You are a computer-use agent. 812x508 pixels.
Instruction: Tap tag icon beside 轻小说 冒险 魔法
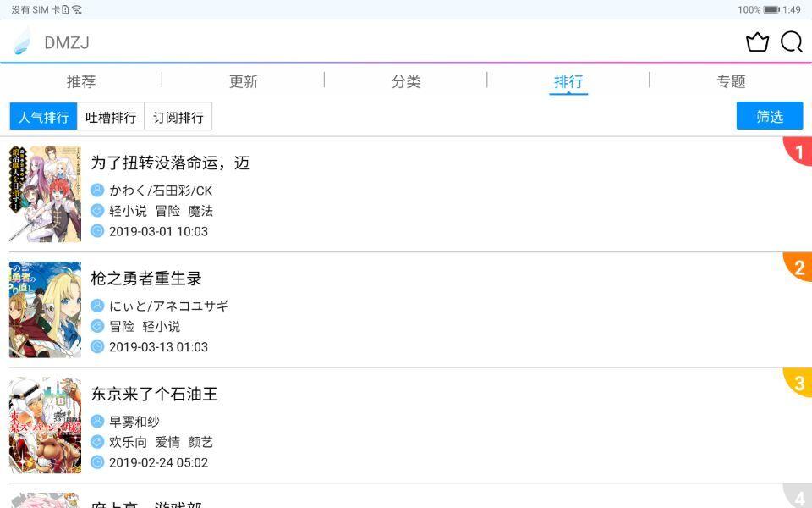pyautogui.click(x=97, y=211)
